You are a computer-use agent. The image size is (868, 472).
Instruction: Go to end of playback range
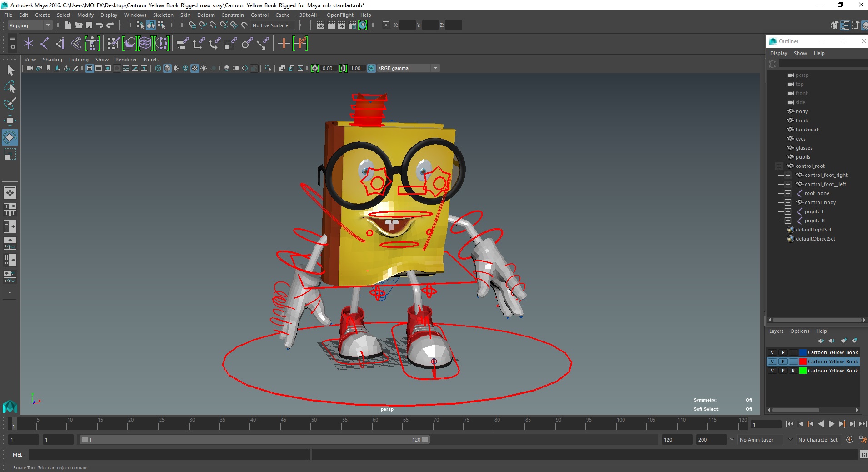pyautogui.click(x=862, y=424)
